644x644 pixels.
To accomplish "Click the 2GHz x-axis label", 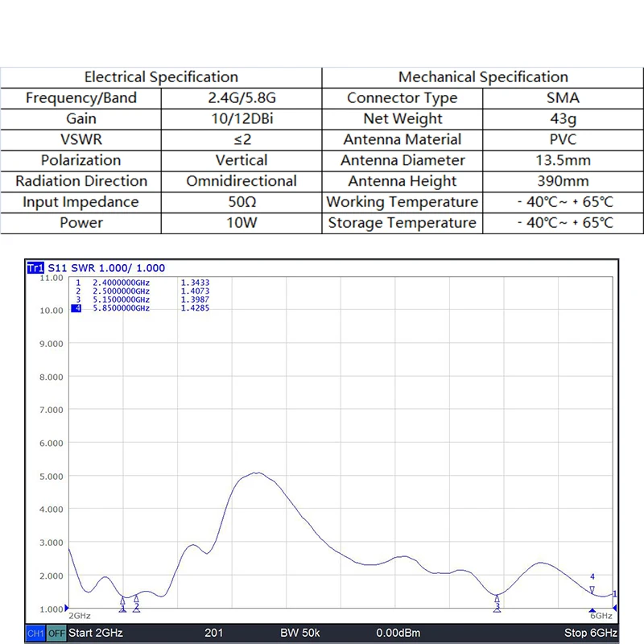I will [80, 616].
